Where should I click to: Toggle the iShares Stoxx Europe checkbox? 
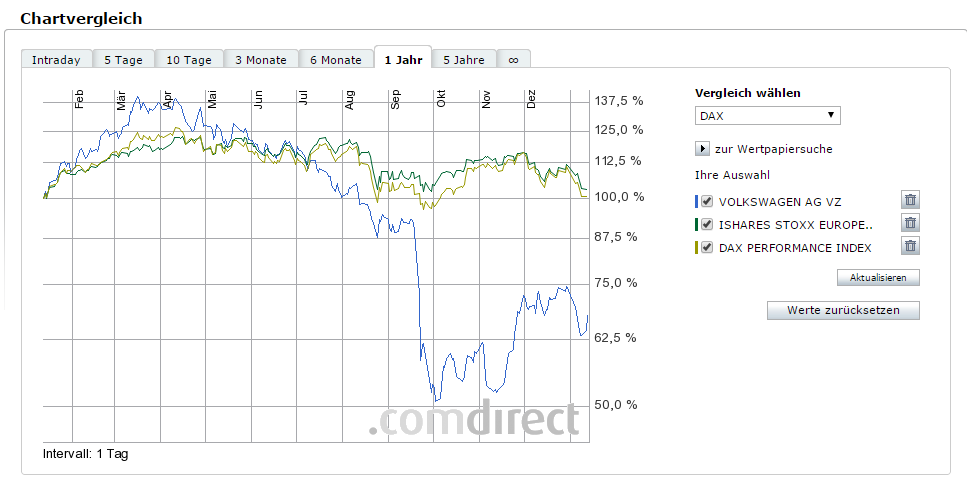(x=707, y=224)
